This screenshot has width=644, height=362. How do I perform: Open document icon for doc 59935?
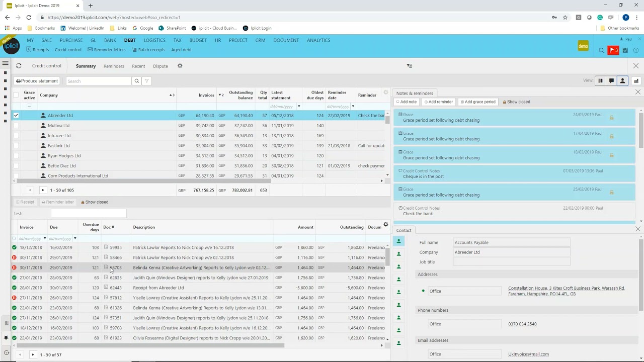(106, 247)
